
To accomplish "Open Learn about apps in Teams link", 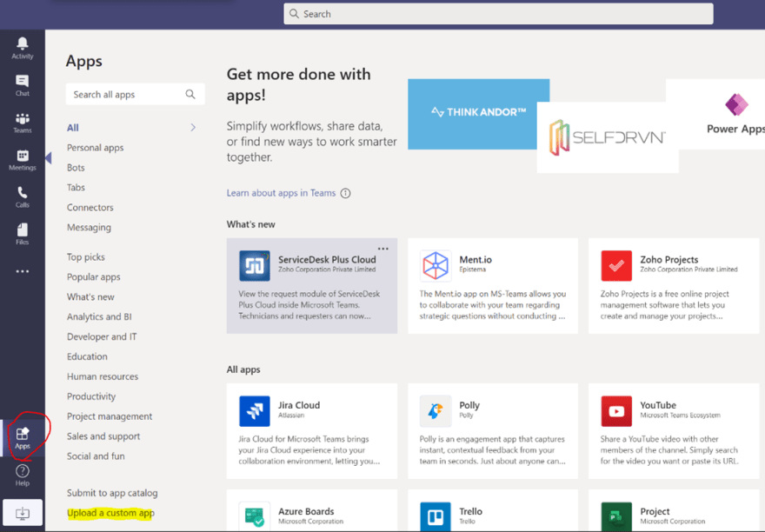I will point(281,193).
